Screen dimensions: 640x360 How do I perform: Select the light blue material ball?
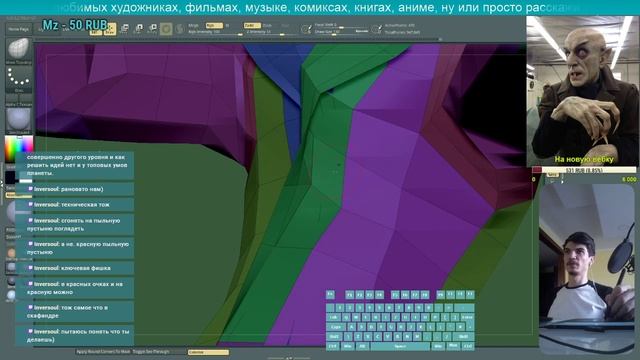click(x=11, y=295)
